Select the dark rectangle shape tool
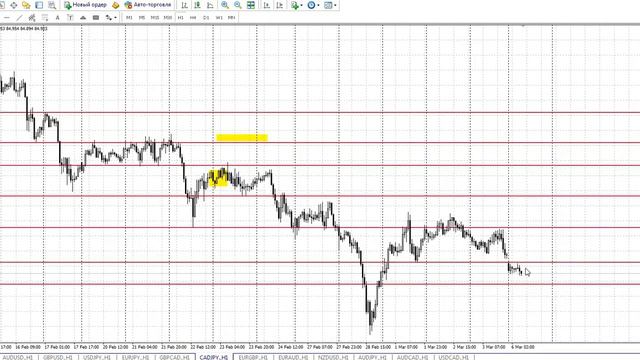Viewport: 640px width, 360px height. (x=96, y=18)
